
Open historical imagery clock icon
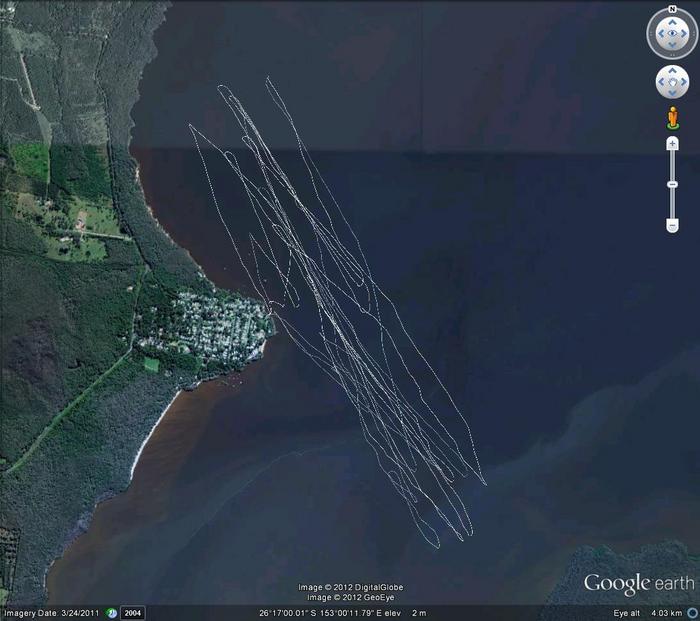click(x=112, y=612)
